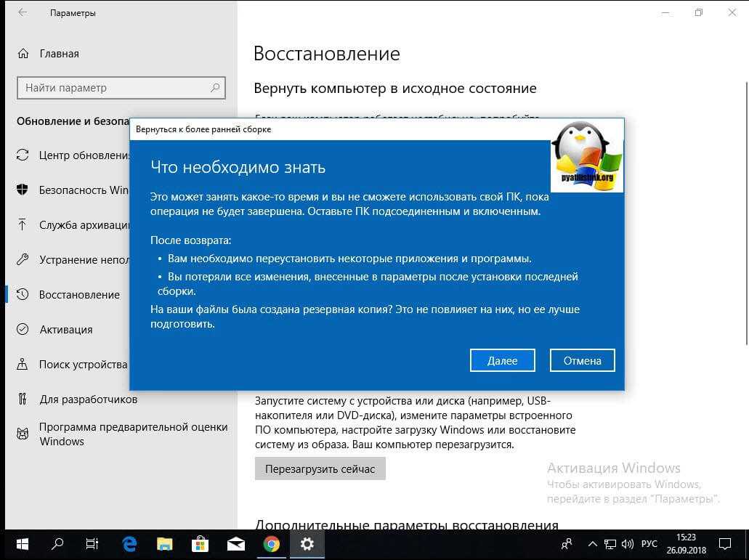Click the Для разработчиков tools icon

(x=23, y=399)
